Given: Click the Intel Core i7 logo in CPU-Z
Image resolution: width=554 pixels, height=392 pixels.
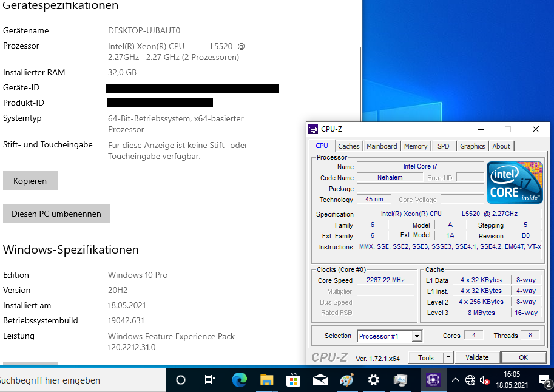Looking at the screenshot, I should [x=515, y=183].
